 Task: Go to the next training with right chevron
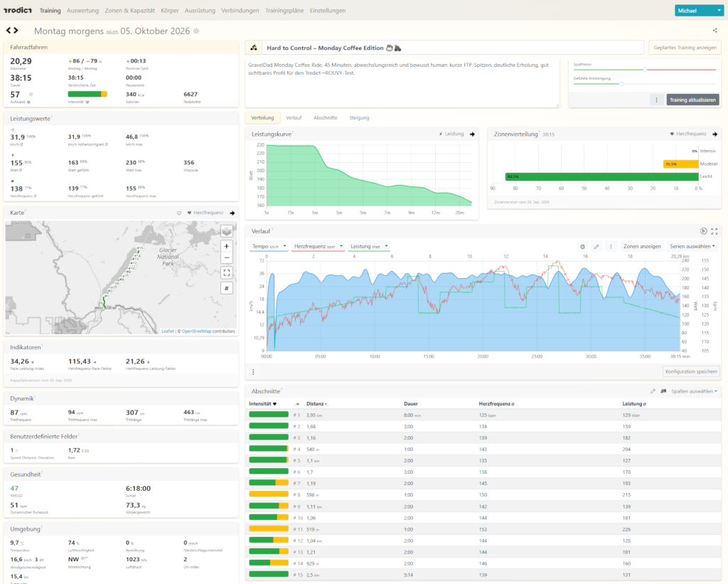click(16, 31)
